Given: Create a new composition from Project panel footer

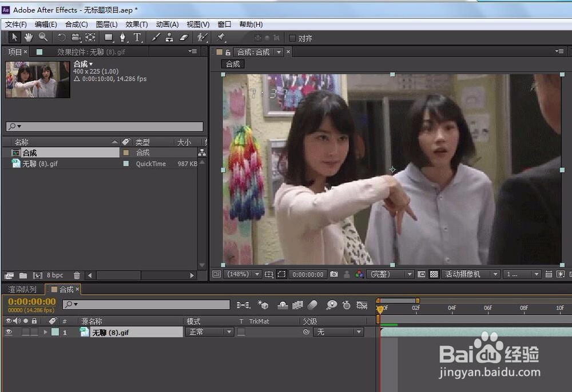Looking at the screenshot, I should (38, 275).
